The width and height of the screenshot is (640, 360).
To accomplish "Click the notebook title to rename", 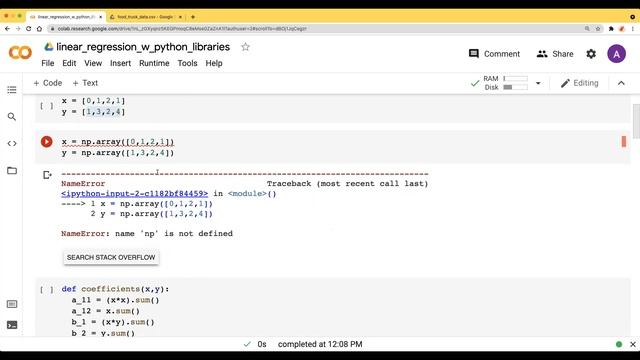I will (x=143, y=47).
